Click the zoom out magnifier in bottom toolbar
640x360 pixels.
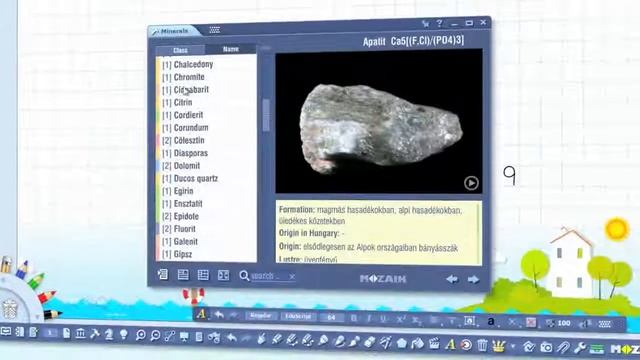155,336
